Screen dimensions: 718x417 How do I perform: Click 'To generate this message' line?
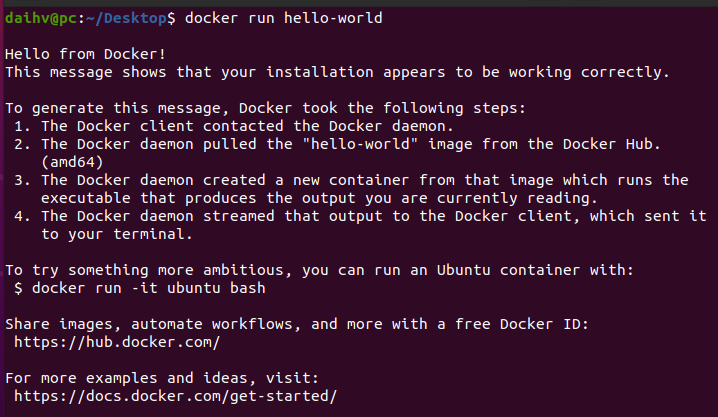point(270,108)
